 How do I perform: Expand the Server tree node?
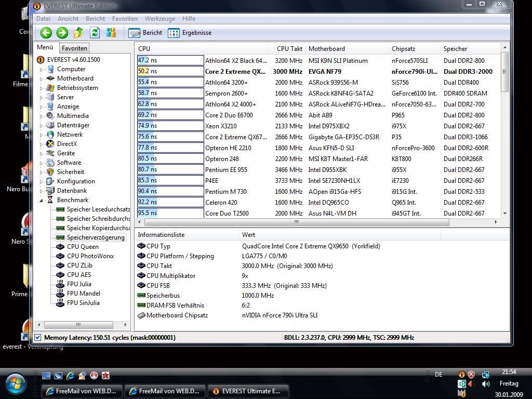(41, 97)
